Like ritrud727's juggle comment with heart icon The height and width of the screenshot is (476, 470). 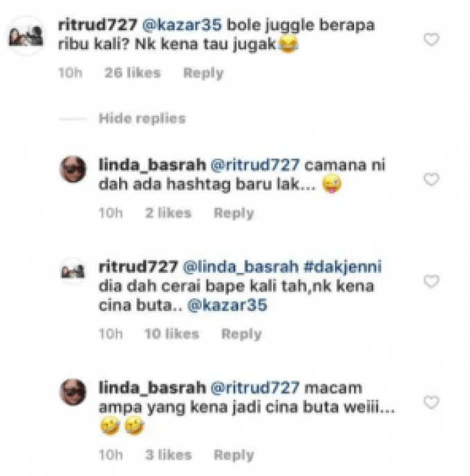click(x=431, y=39)
